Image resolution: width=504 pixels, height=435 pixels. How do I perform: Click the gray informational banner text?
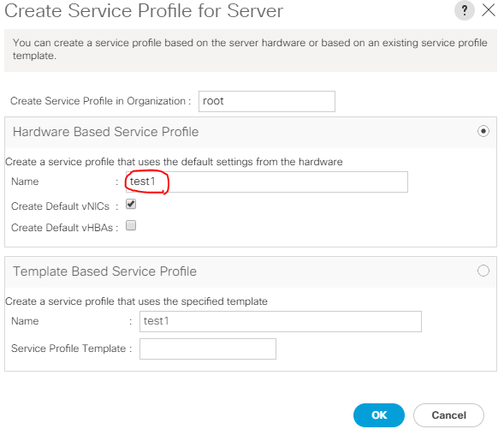pos(250,49)
